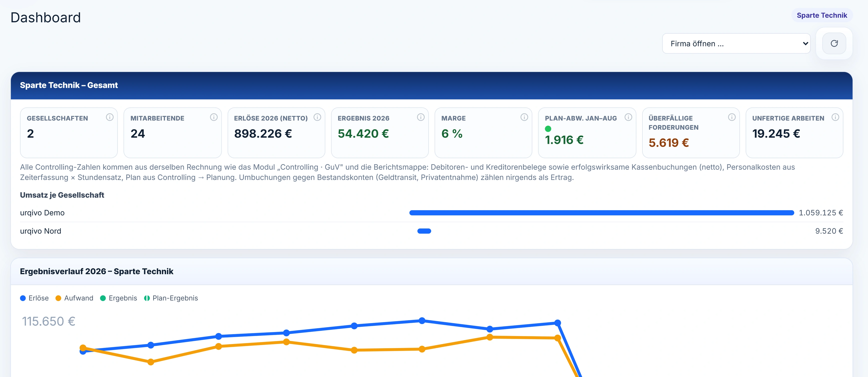This screenshot has height=377, width=868.
Task: Click the Ergebnis value '54.420 €'
Action: [x=363, y=134]
